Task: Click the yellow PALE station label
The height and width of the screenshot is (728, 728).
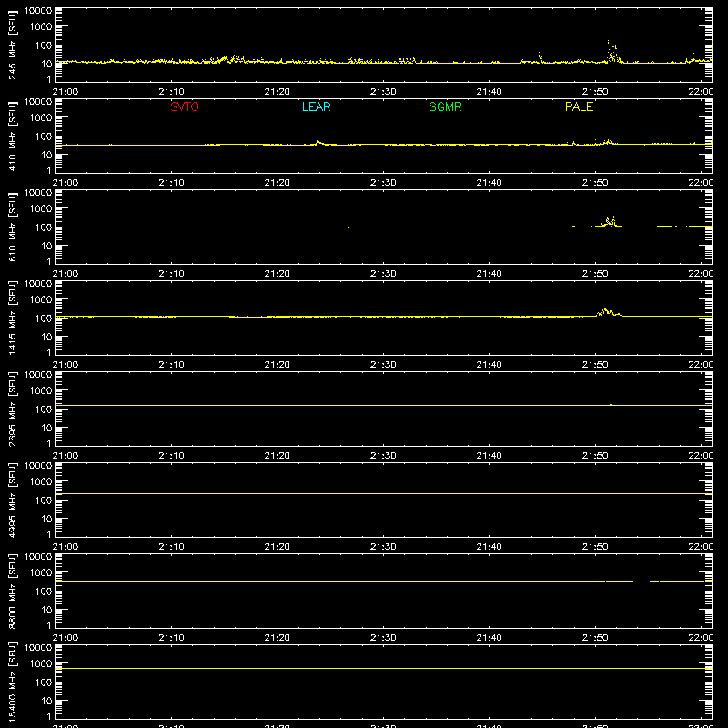Action: click(x=579, y=106)
